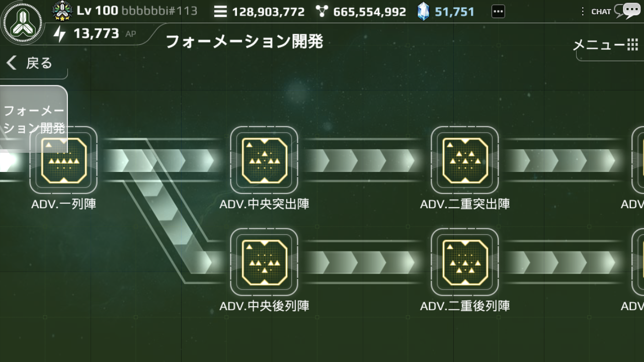Click the player rank badge icon

click(x=63, y=11)
